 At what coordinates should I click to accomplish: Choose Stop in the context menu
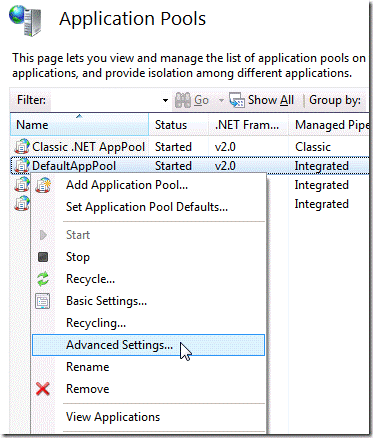coord(148,257)
